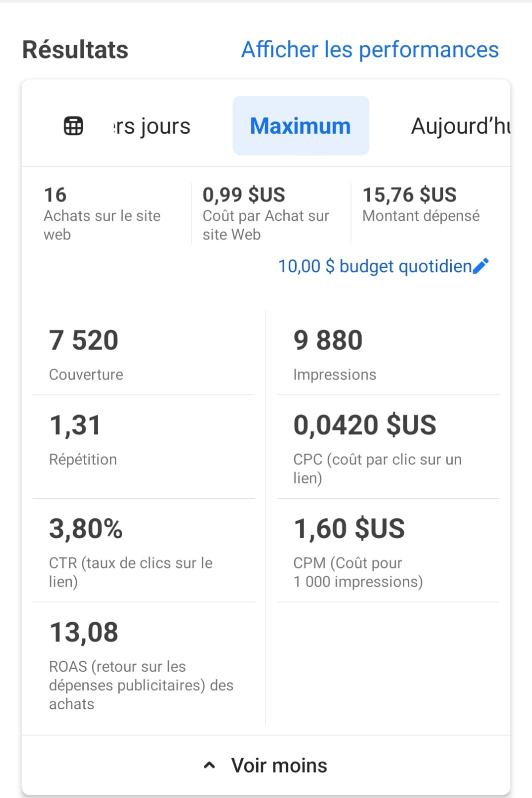Tap the Impressions 9 880 card
532x798 pixels.
pos(388,353)
